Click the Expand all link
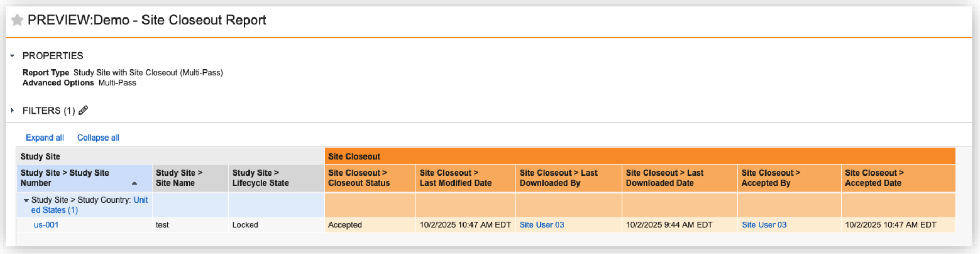This screenshot has height=254, width=980. pos(44,137)
